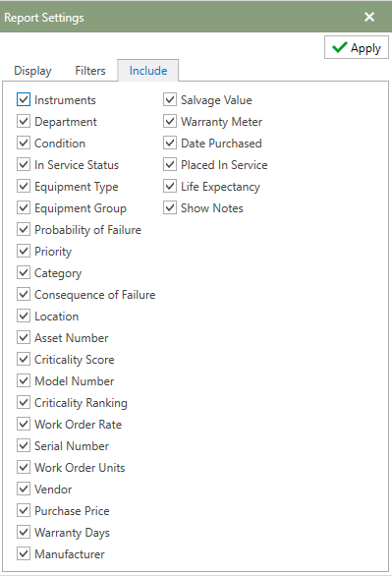The width and height of the screenshot is (392, 576).
Task: Open the Filters tab
Action: pos(90,71)
